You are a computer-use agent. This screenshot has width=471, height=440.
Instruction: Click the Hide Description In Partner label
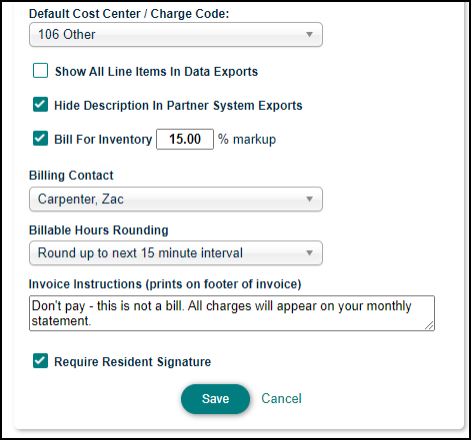[x=178, y=106]
